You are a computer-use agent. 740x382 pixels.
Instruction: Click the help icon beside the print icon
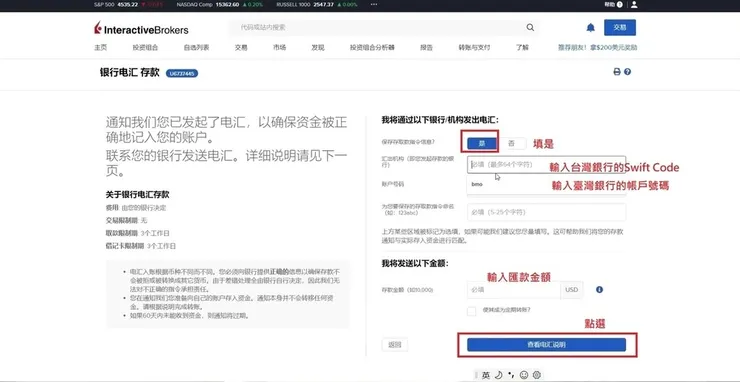point(627,72)
